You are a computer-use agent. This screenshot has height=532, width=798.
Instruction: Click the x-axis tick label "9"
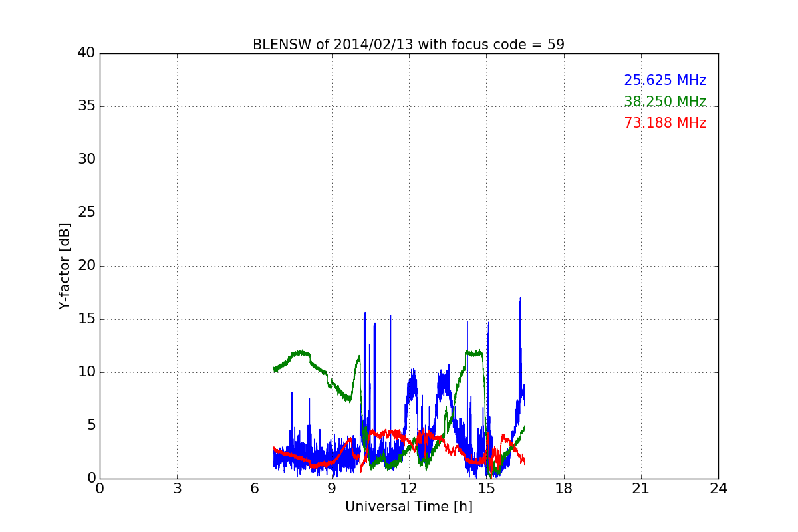coord(332,489)
